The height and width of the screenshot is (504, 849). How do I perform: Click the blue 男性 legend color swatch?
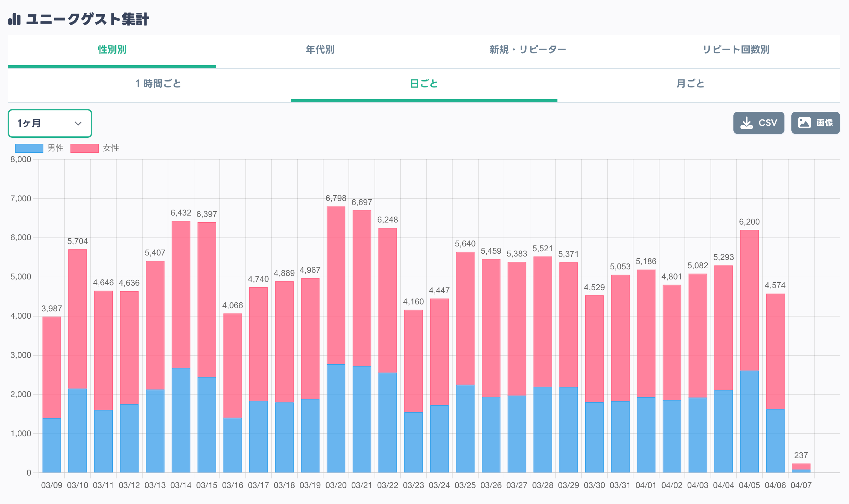(28, 148)
